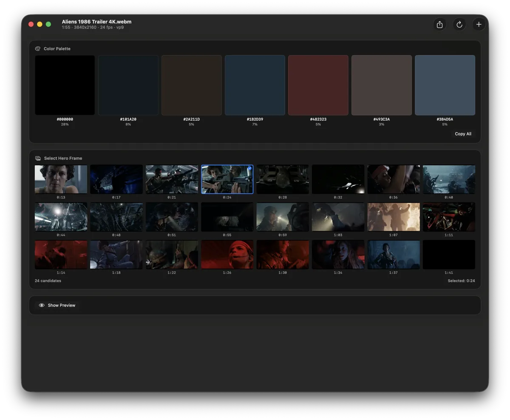The image size is (510, 420).
Task: Click the eye icon on Show Preview
Action: (x=41, y=305)
